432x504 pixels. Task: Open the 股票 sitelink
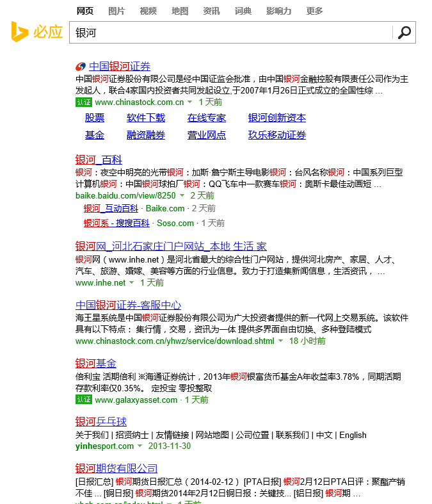(95, 118)
